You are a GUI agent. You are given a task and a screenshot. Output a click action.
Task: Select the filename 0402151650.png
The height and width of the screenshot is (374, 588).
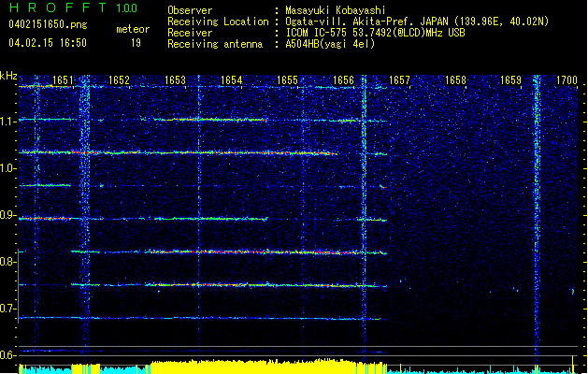48,24
